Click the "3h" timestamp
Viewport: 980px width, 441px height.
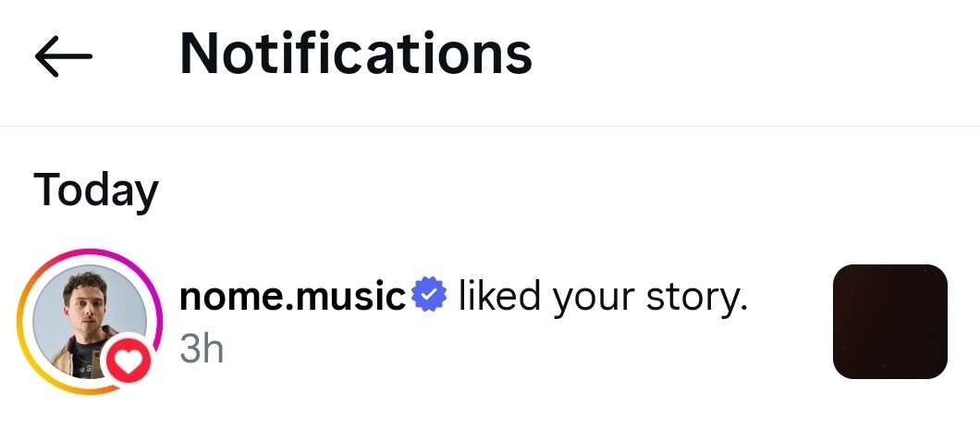[201, 349]
